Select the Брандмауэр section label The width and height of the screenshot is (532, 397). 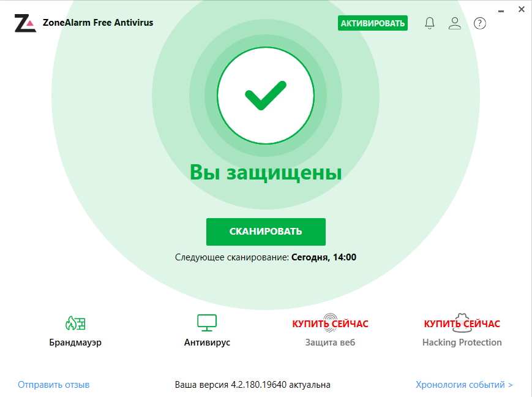coord(75,342)
